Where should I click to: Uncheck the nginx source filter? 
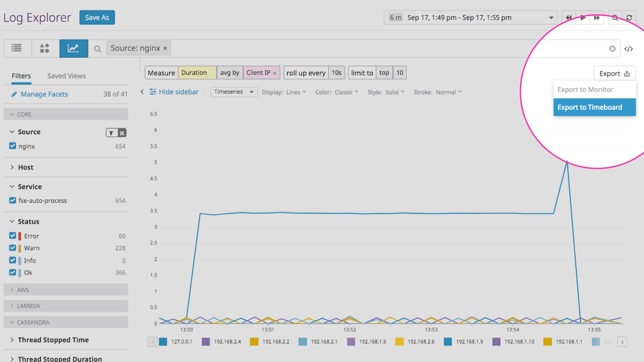point(12,146)
